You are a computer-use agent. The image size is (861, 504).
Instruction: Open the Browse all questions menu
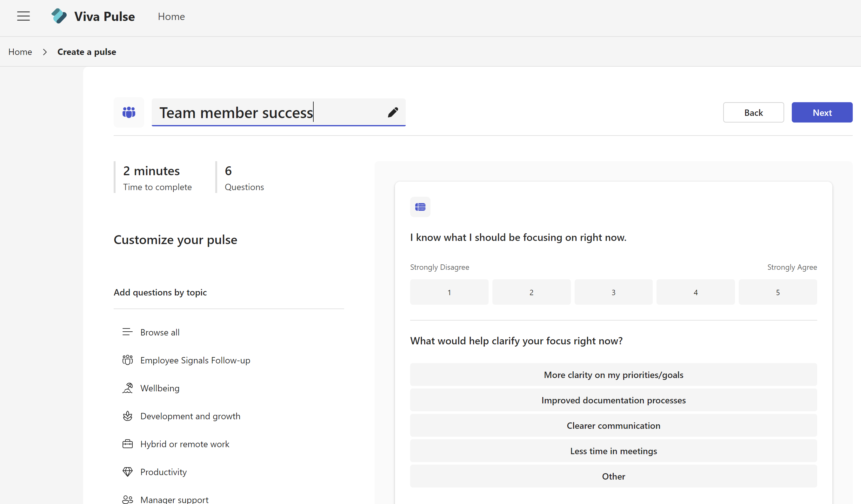pos(159,332)
